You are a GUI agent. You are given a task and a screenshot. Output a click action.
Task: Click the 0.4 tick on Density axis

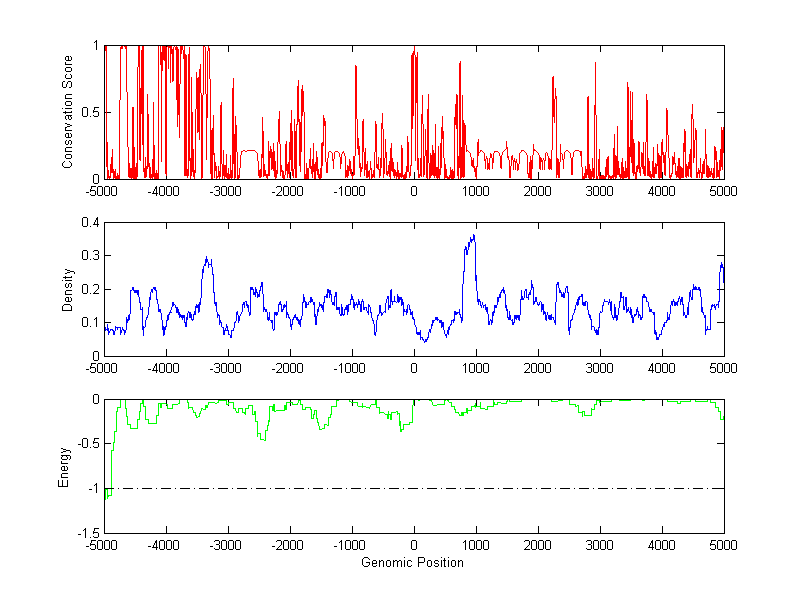(x=89, y=223)
